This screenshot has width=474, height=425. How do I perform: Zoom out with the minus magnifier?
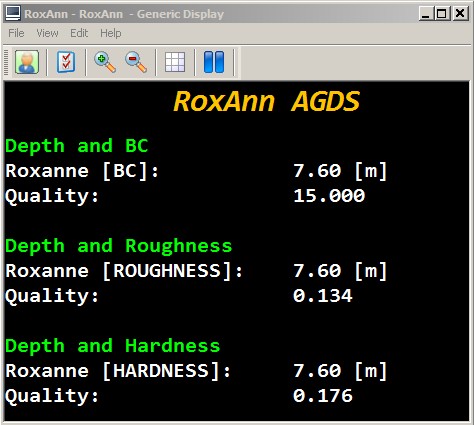point(136,62)
